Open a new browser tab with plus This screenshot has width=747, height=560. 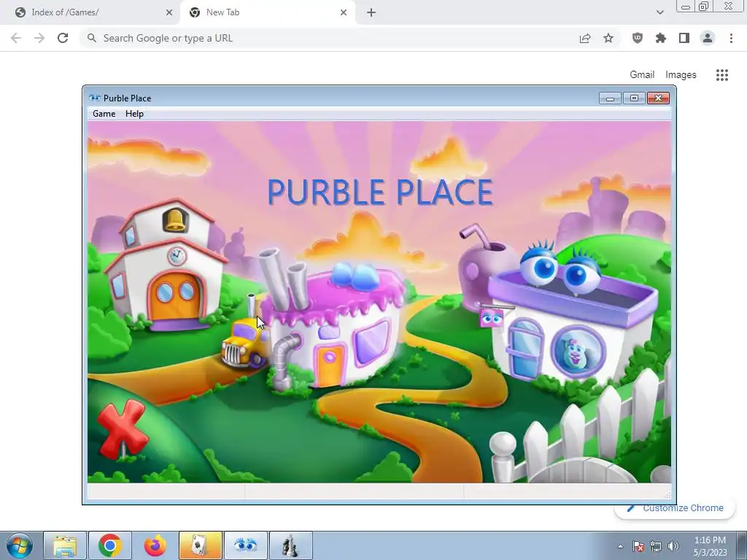(x=371, y=12)
